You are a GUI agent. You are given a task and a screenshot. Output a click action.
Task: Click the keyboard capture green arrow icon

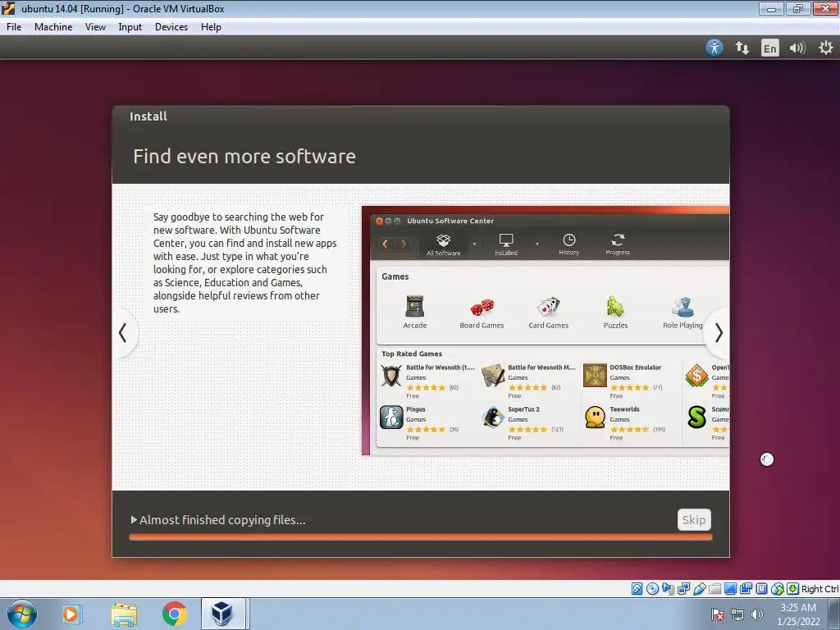(x=793, y=589)
